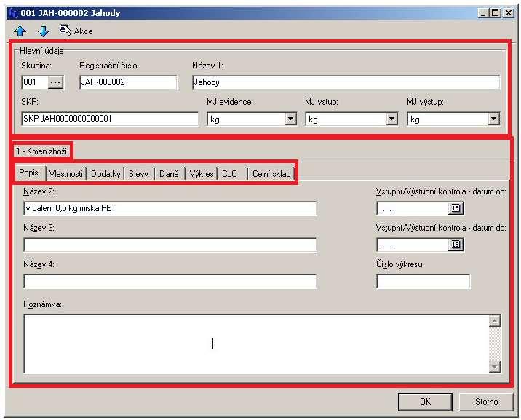Minimize the Jahody window

[483, 13]
